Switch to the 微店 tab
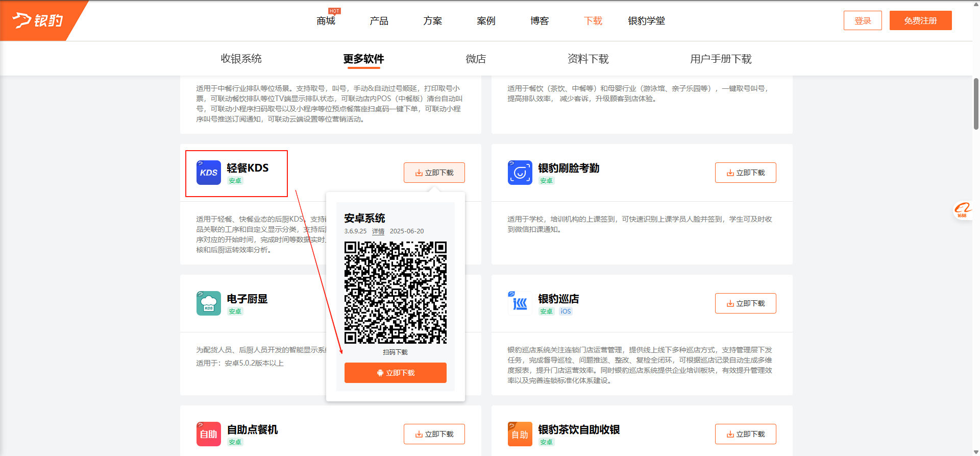Image resolution: width=980 pixels, height=456 pixels. (476, 59)
